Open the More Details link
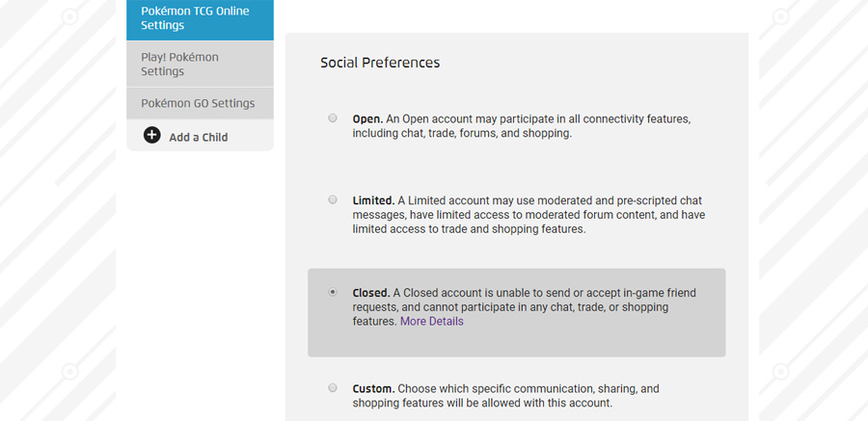Screen dimensions: 868x421 point(431,322)
